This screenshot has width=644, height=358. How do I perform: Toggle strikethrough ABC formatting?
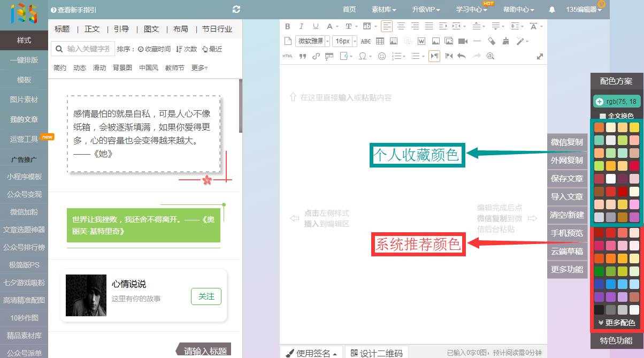[x=366, y=41]
